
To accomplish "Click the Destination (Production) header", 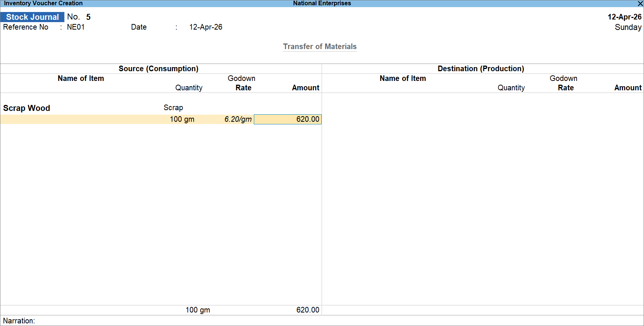I will click(x=481, y=69).
